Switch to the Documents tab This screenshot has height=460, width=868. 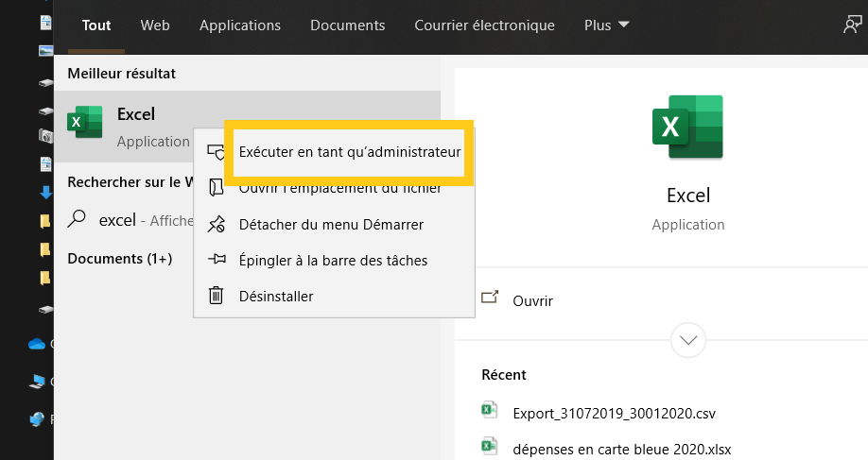pyautogui.click(x=348, y=26)
